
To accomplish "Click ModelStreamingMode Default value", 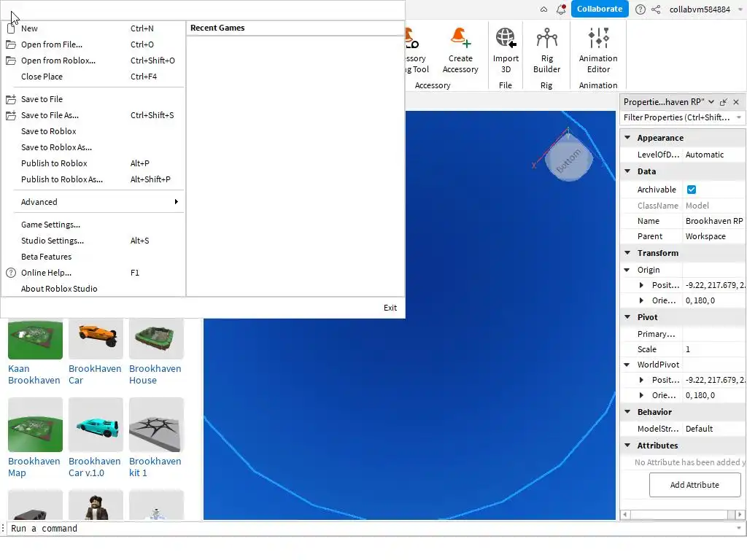I will coord(714,429).
